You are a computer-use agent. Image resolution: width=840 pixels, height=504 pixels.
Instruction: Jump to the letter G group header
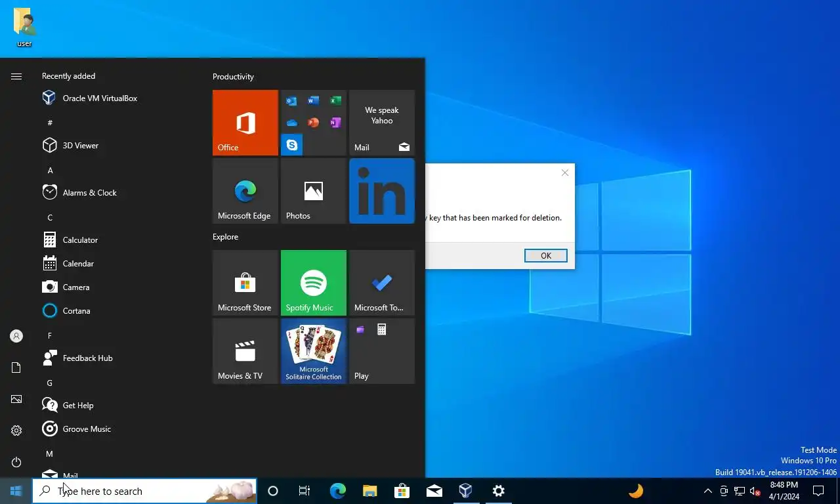tap(50, 383)
